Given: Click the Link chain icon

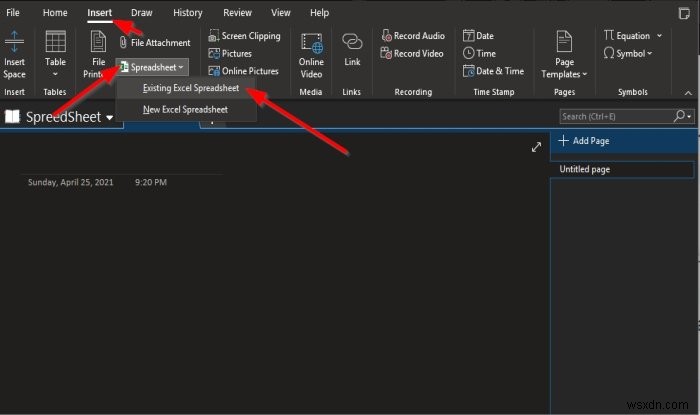Looking at the screenshot, I should (x=352, y=42).
